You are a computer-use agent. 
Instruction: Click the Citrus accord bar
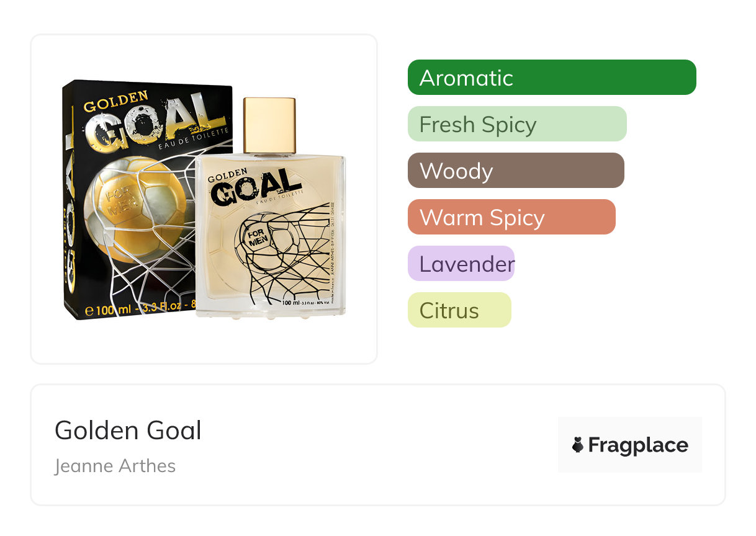coord(459,310)
